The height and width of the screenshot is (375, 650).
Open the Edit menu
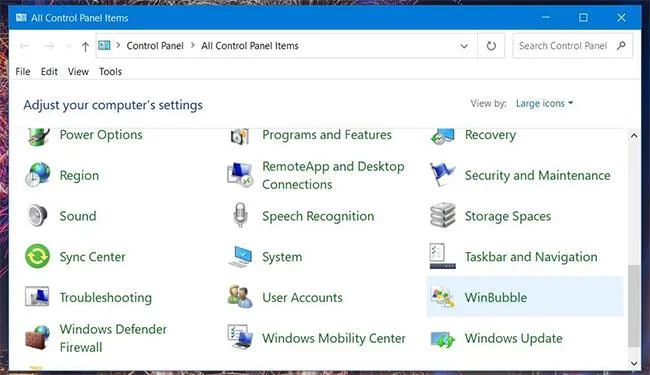(49, 71)
